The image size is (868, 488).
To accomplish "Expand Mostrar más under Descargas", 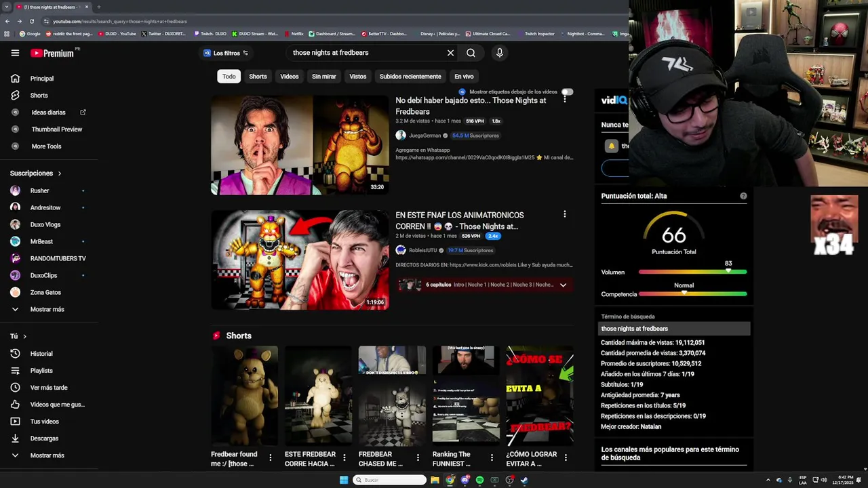I will [47, 455].
